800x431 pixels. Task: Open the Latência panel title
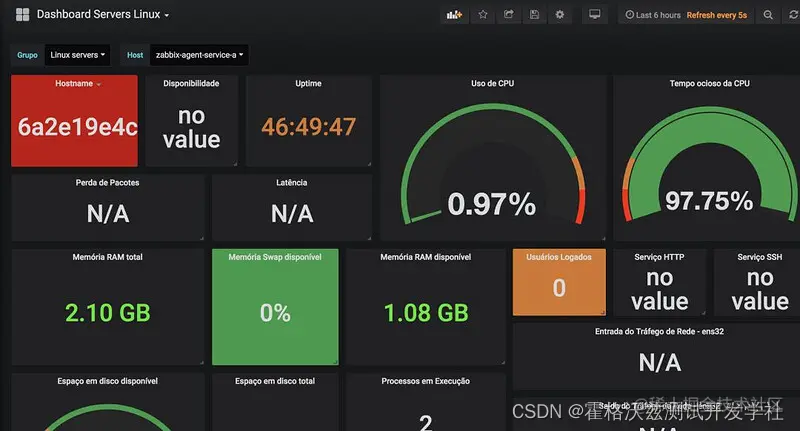click(291, 183)
